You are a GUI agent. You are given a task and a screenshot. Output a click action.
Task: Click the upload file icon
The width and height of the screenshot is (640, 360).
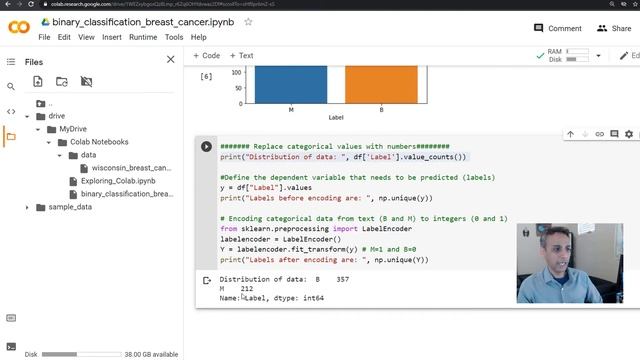point(38,81)
